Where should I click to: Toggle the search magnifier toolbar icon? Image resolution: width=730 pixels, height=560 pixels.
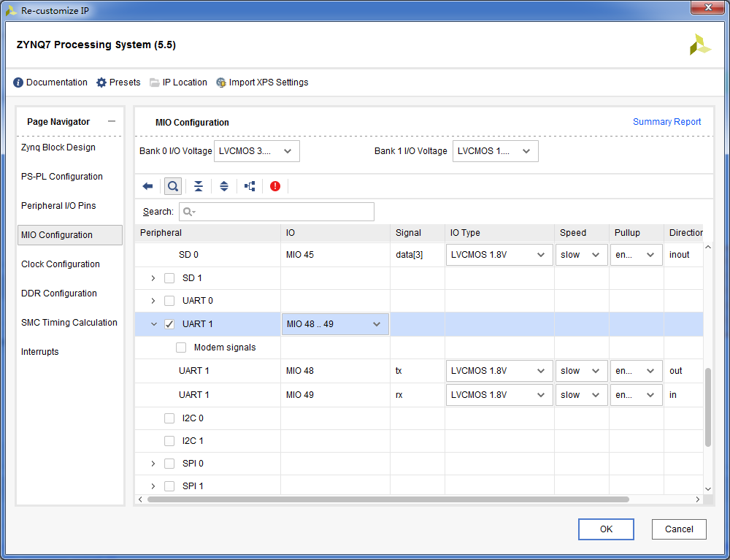pos(173,187)
